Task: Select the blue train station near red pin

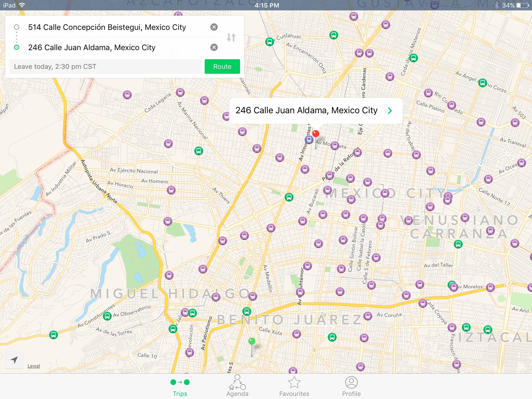Action: (309, 140)
